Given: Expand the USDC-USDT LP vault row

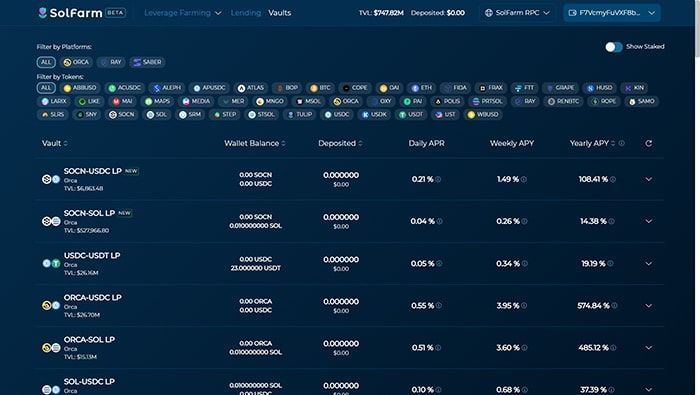Looking at the screenshot, I should (649, 264).
